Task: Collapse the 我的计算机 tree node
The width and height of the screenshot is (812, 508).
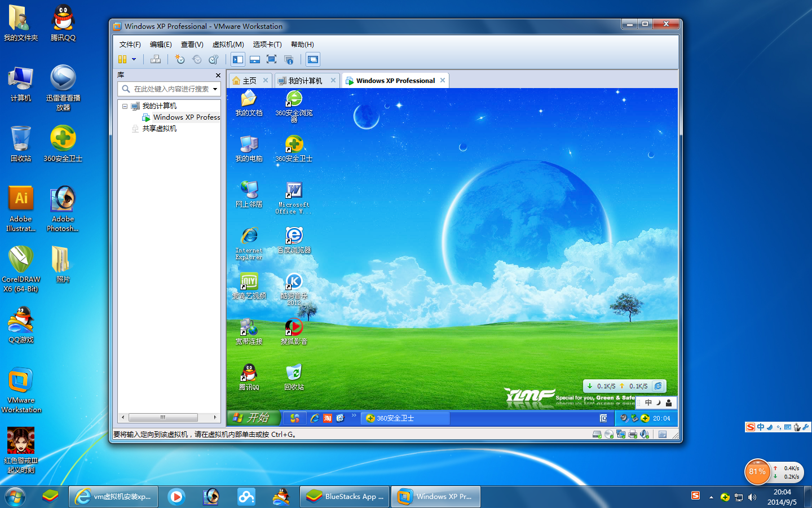Action: point(125,106)
